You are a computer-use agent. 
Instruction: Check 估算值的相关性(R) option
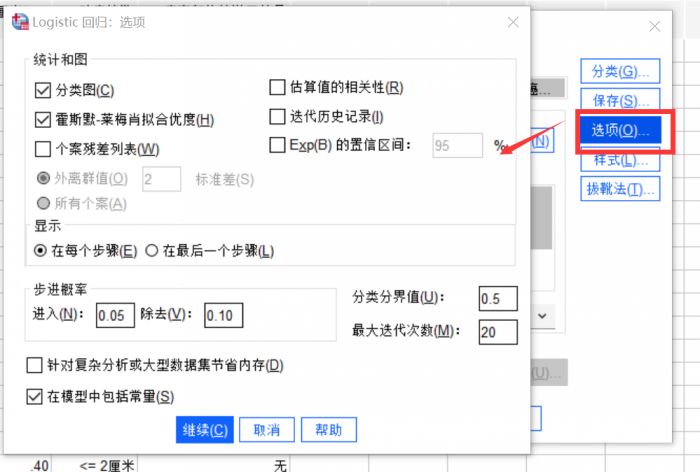point(277,87)
